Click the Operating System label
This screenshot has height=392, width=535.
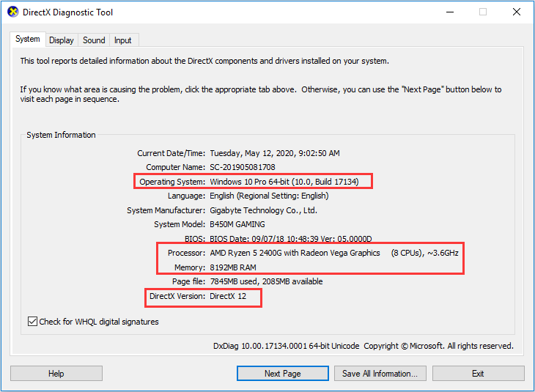[172, 182]
